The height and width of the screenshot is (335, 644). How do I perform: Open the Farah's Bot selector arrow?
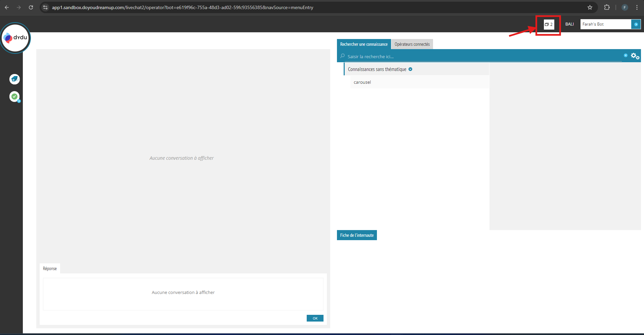tap(636, 24)
